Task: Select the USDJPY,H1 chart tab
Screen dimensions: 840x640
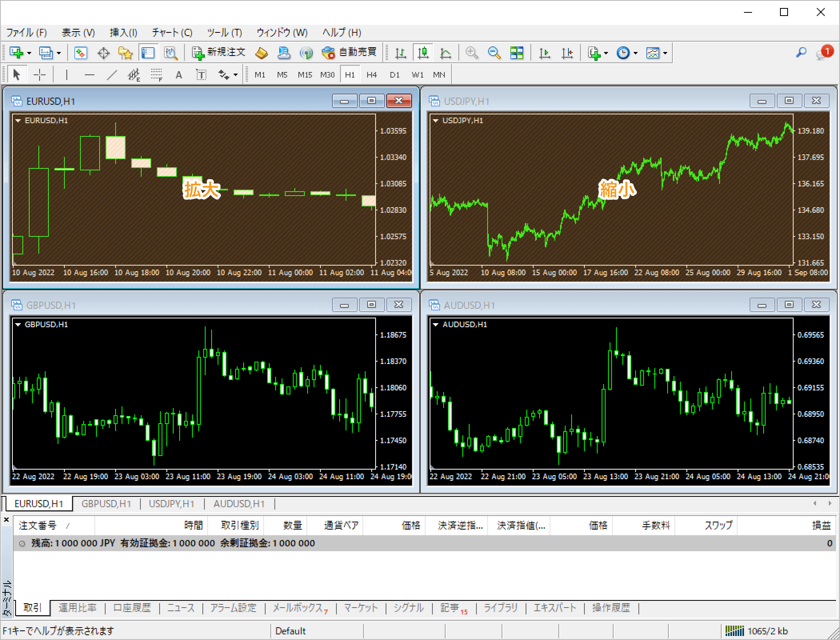Action: [172, 504]
